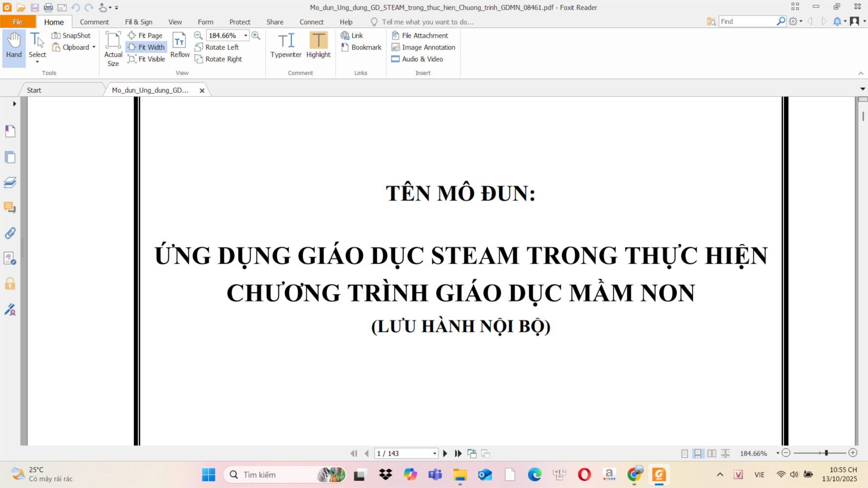Toggle Fit Width view mode

point(147,47)
